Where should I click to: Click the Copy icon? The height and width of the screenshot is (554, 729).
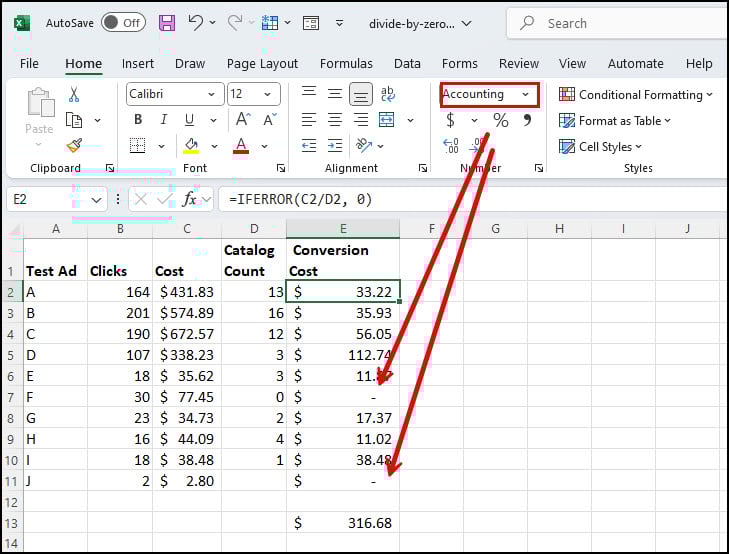click(x=74, y=120)
